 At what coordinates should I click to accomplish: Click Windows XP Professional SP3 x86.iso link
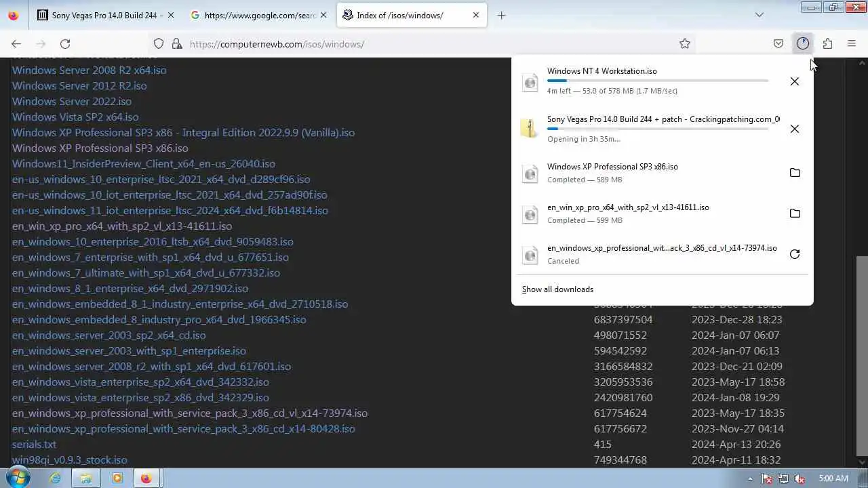(100, 148)
